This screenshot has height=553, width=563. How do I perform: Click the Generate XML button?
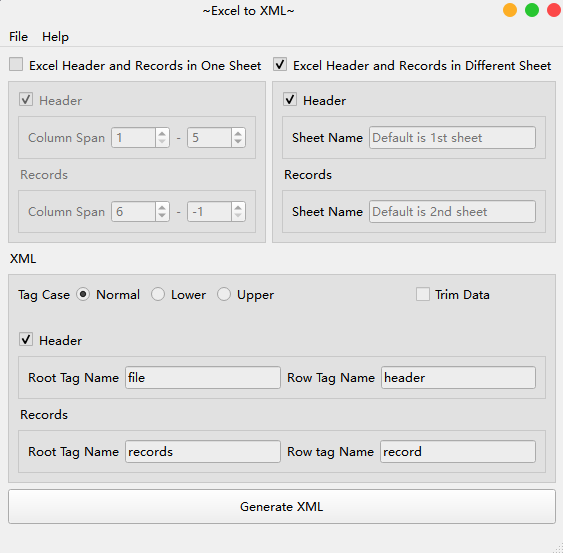coord(282,506)
